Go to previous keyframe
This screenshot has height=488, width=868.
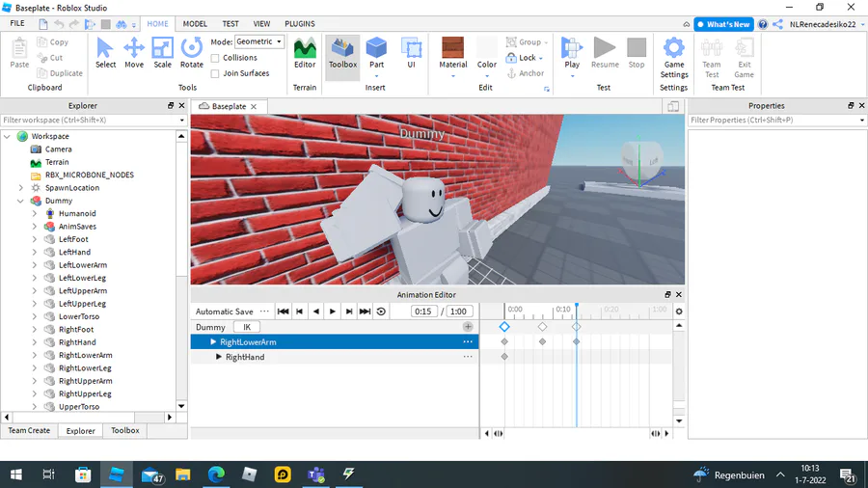tap(300, 312)
